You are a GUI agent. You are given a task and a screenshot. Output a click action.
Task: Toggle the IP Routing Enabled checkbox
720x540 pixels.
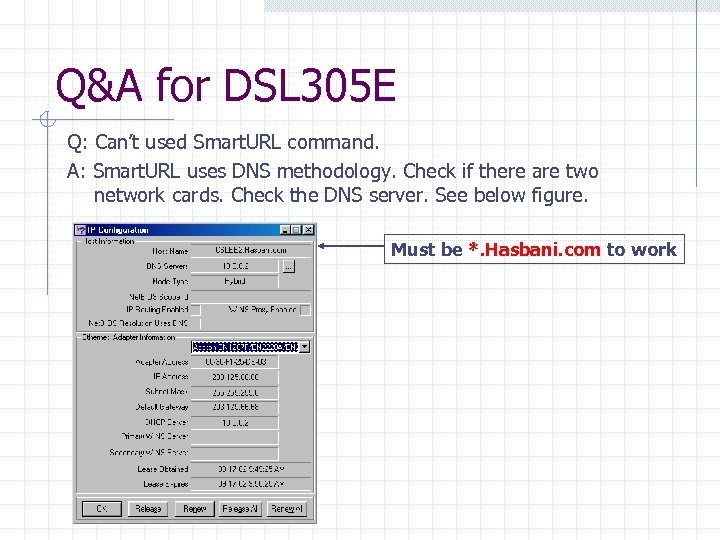[x=195, y=310]
